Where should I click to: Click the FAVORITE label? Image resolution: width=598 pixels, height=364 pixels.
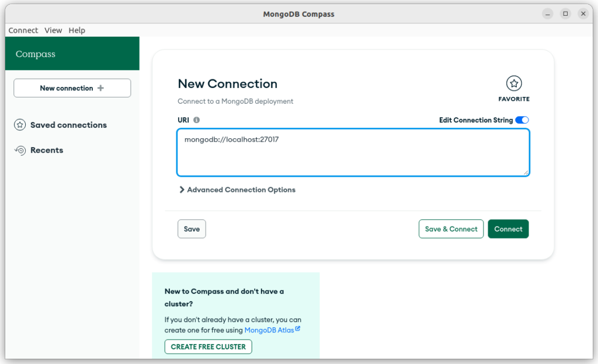point(514,99)
